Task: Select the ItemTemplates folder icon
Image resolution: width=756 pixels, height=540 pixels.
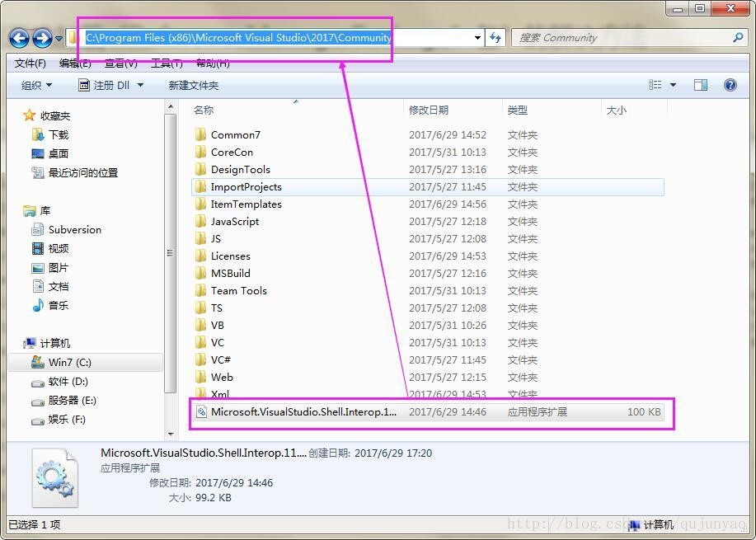Action: 200,204
